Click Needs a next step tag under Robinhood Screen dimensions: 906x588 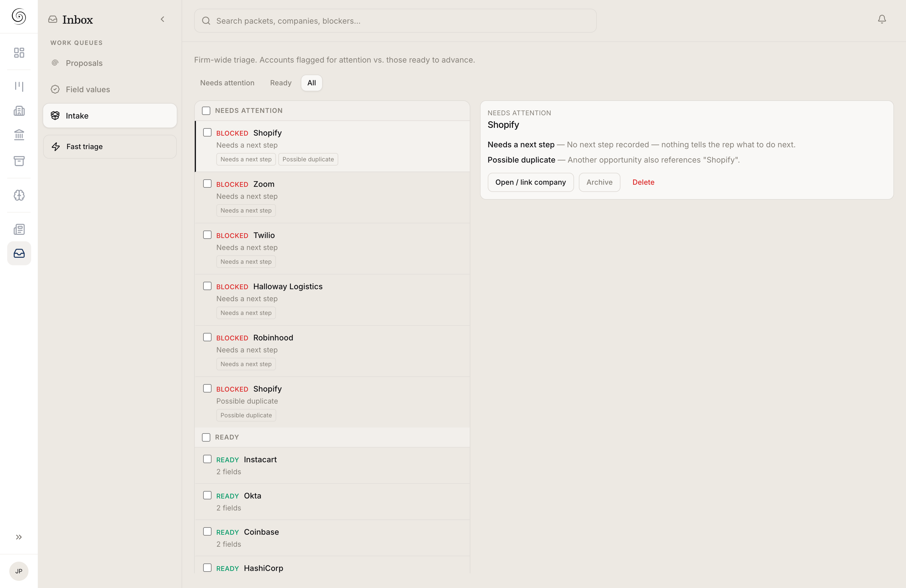tap(246, 364)
